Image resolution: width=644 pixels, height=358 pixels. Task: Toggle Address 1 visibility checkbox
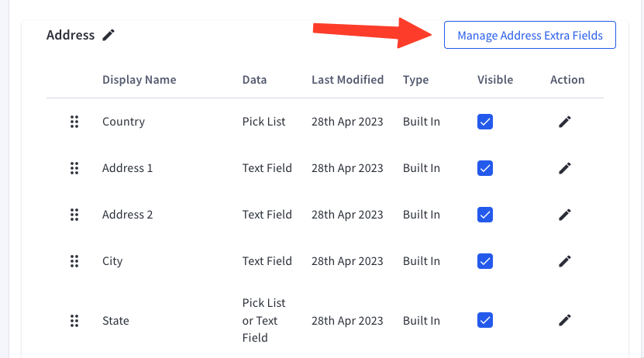point(485,168)
